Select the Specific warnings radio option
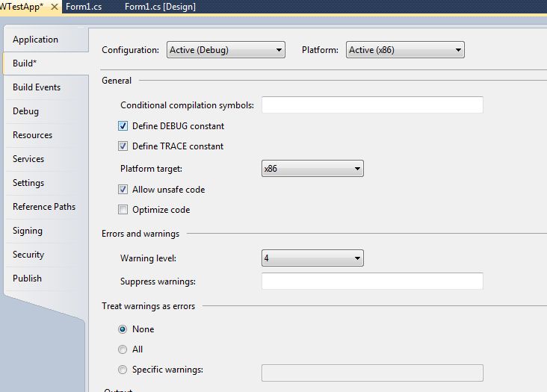Viewport: 547px width, 392px height. 123,370
